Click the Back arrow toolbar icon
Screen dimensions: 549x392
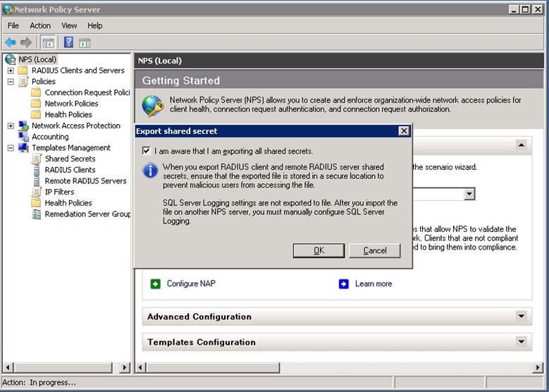tap(11, 43)
